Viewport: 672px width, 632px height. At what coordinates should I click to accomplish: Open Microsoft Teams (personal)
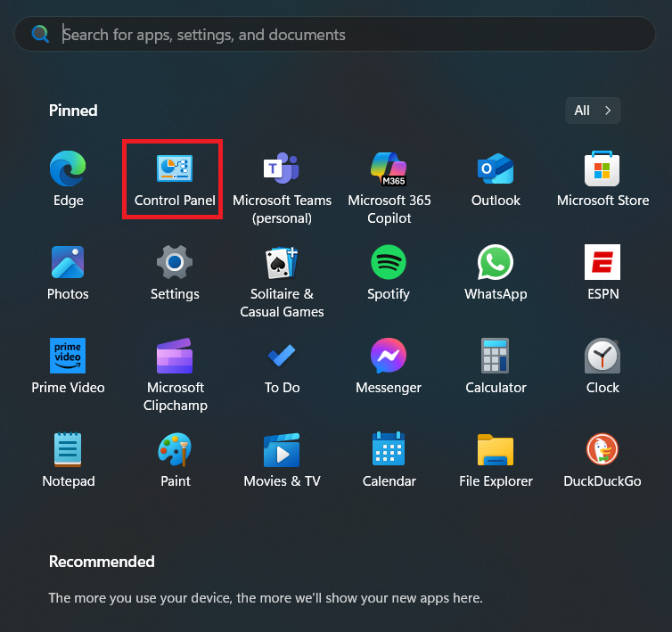tap(282, 187)
